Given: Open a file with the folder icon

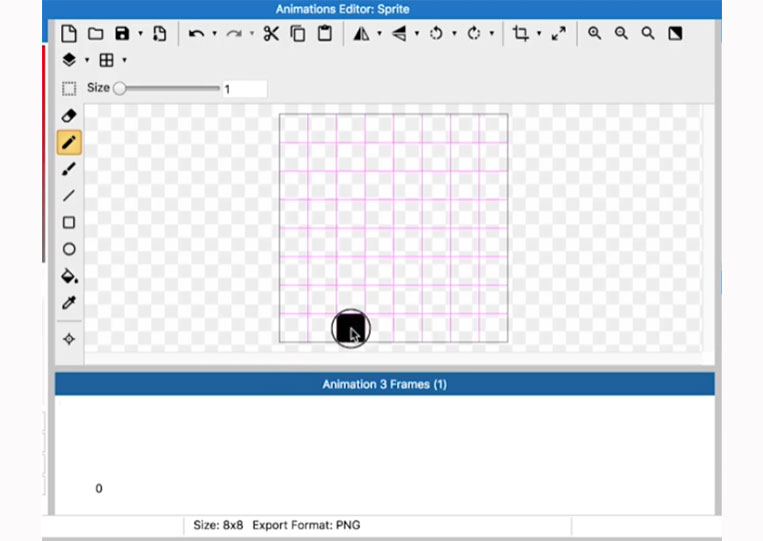Looking at the screenshot, I should (x=95, y=34).
